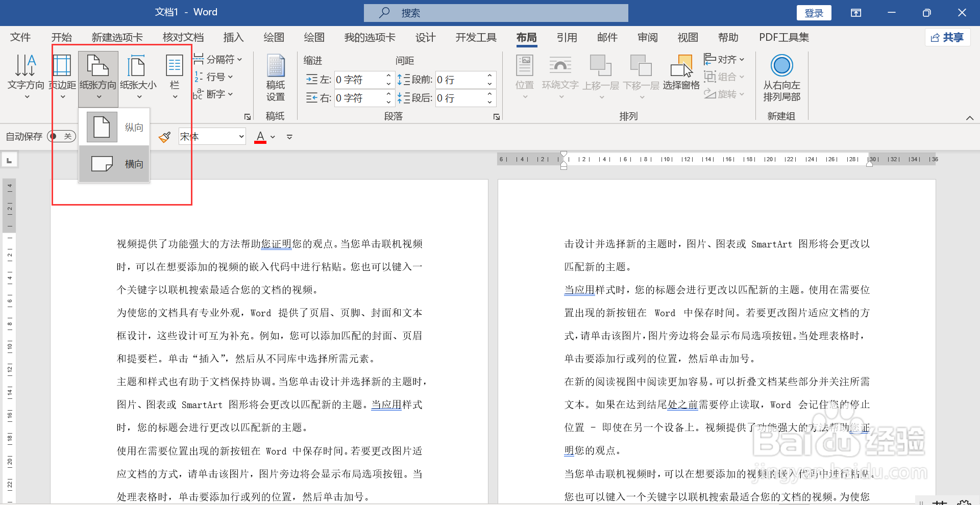Image resolution: width=980 pixels, height=505 pixels.
Task: Click the underlined 当应用 text in right page
Action: click(x=579, y=290)
